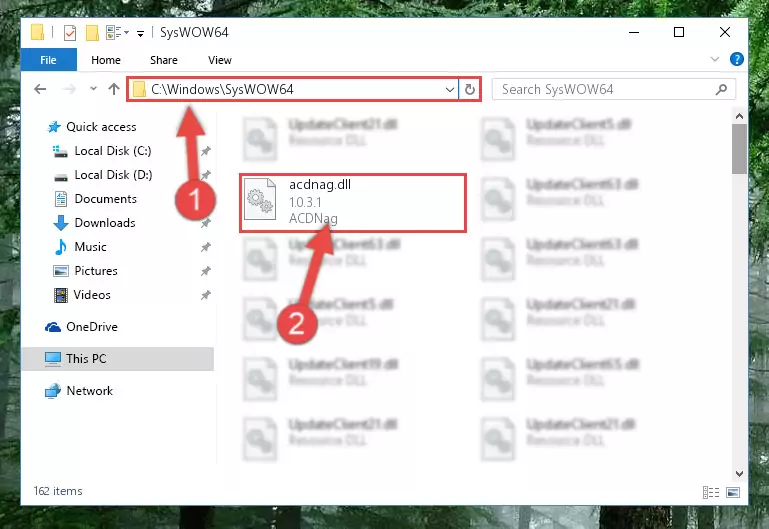Select Network in navigation pane
The image size is (769, 529).
coord(89,391)
